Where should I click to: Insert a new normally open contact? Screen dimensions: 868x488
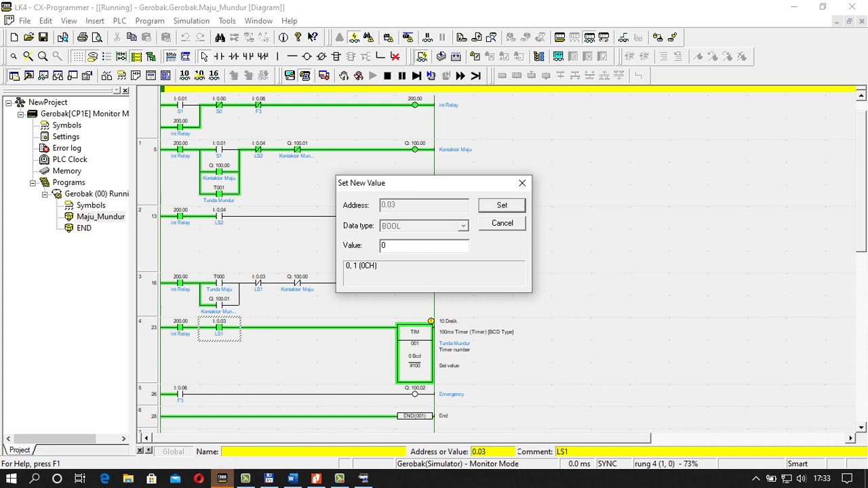(x=219, y=56)
